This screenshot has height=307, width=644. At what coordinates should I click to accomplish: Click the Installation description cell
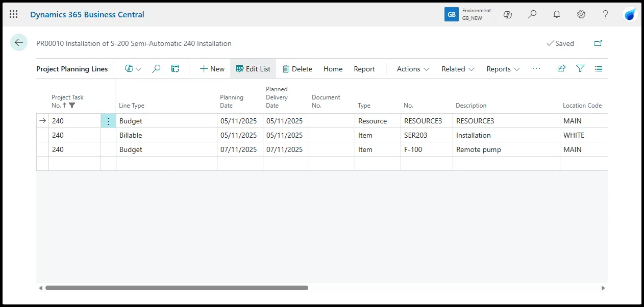click(506, 135)
